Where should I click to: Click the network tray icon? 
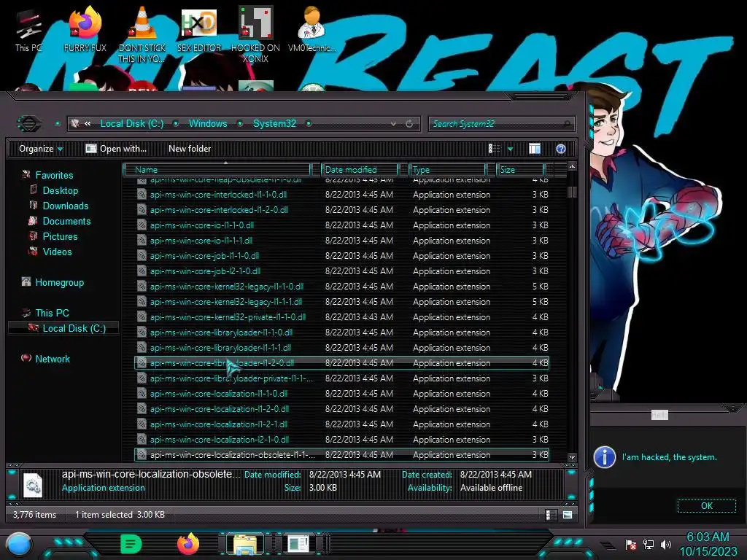[649, 544]
